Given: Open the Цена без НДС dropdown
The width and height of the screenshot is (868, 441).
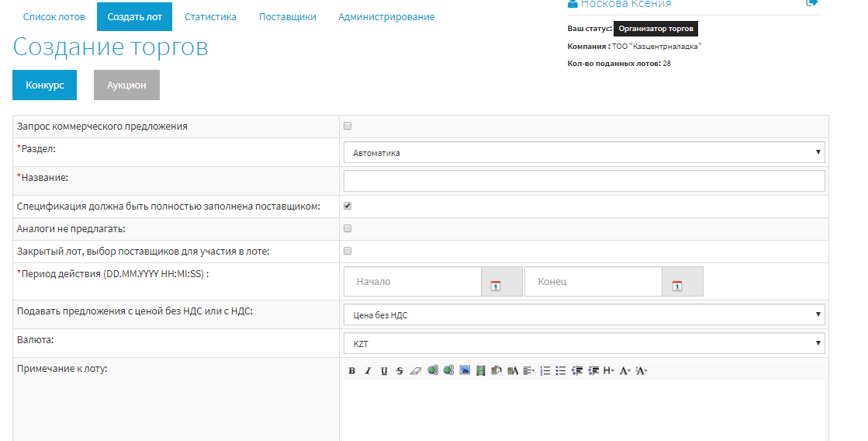Looking at the screenshot, I should click(584, 314).
